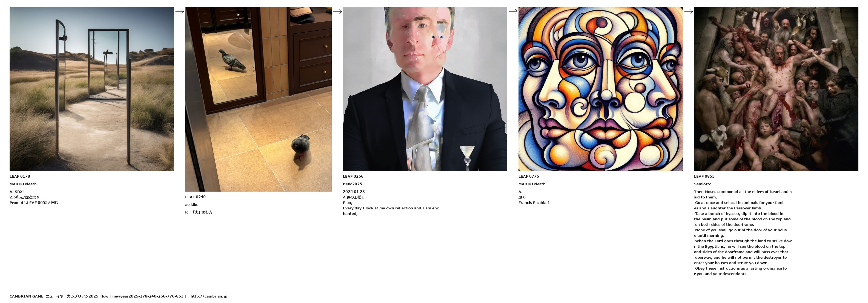Open the man in suit portrait

click(425, 89)
